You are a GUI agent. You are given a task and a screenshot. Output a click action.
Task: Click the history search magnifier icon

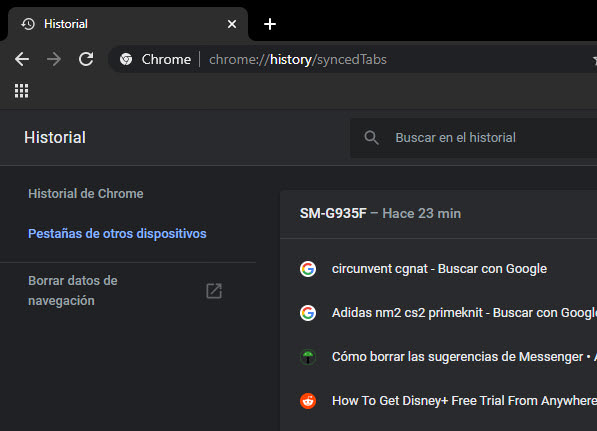pos(371,137)
